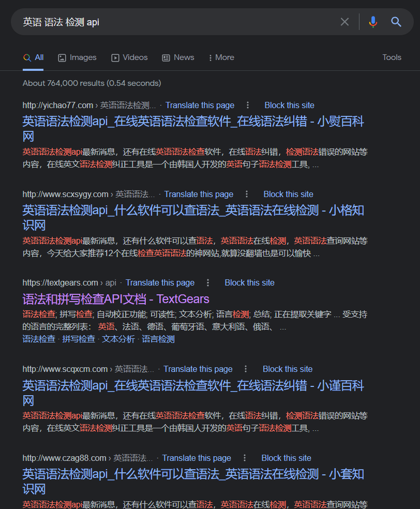Submit search with magnifier icon
This screenshot has width=420, height=509.
396,22
